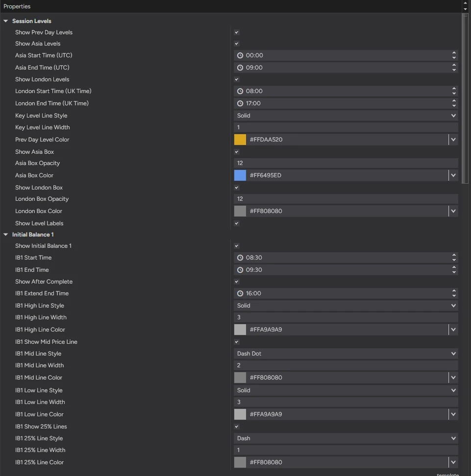Open IB1 Mid Line Style Dash Dot dropdown

pyautogui.click(x=346, y=354)
